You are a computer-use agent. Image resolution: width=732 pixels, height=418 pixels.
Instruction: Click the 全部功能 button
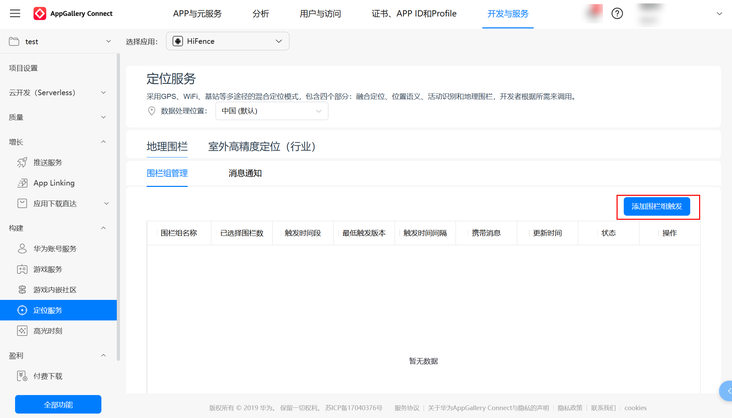pyautogui.click(x=58, y=405)
